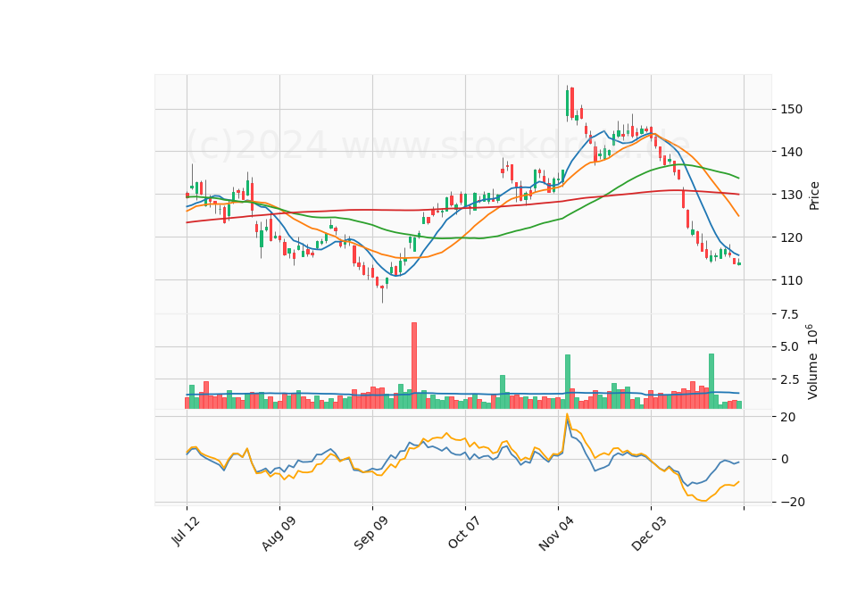Click the tallest red volume bar
Viewport: 857px width, 616px height.
tap(414, 365)
